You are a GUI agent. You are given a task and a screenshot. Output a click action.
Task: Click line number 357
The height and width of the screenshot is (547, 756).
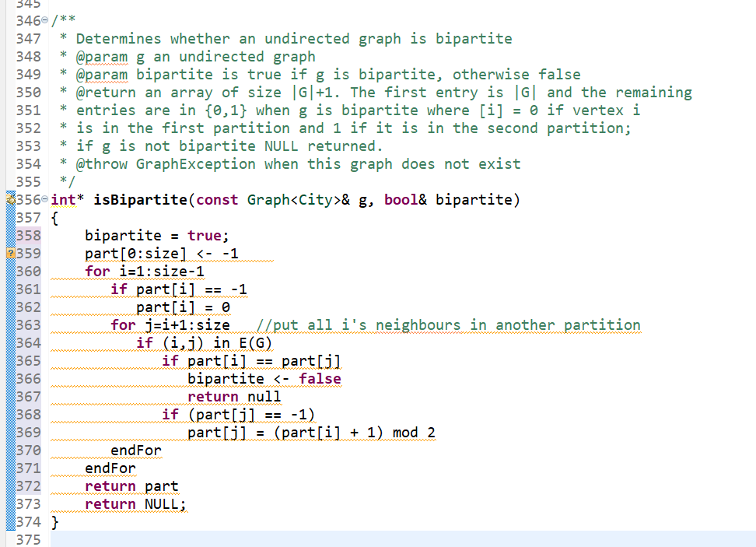pos(28,217)
